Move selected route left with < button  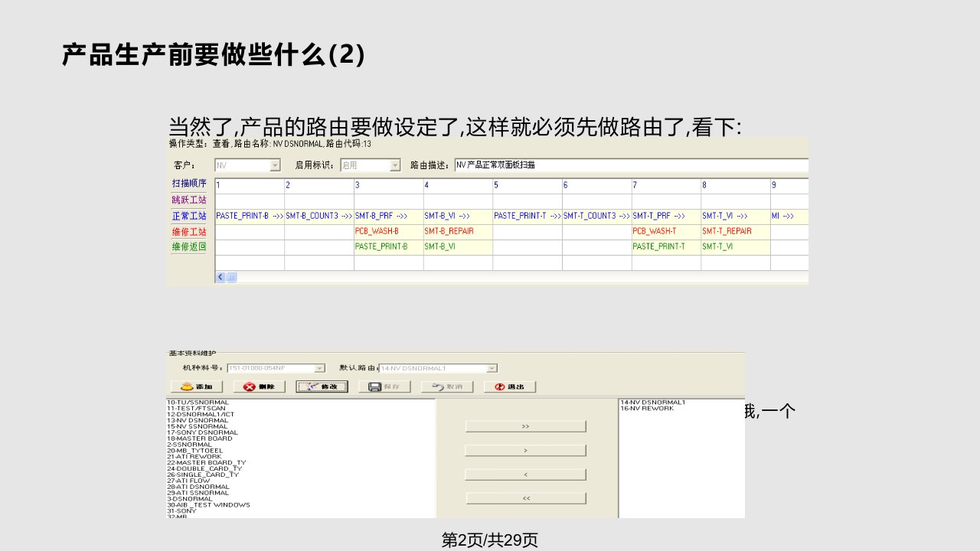[525, 474]
